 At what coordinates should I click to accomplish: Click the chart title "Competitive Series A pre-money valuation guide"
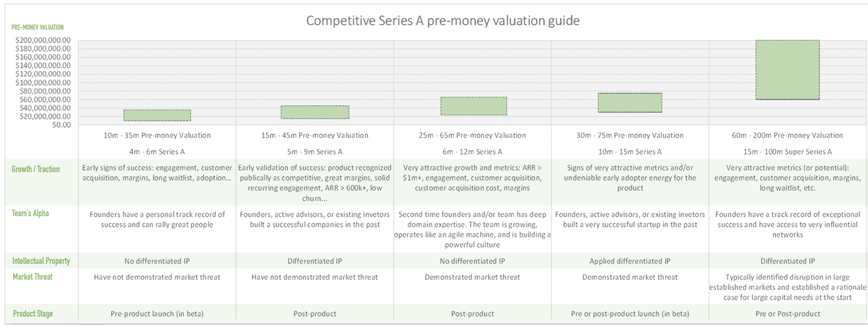click(x=442, y=21)
